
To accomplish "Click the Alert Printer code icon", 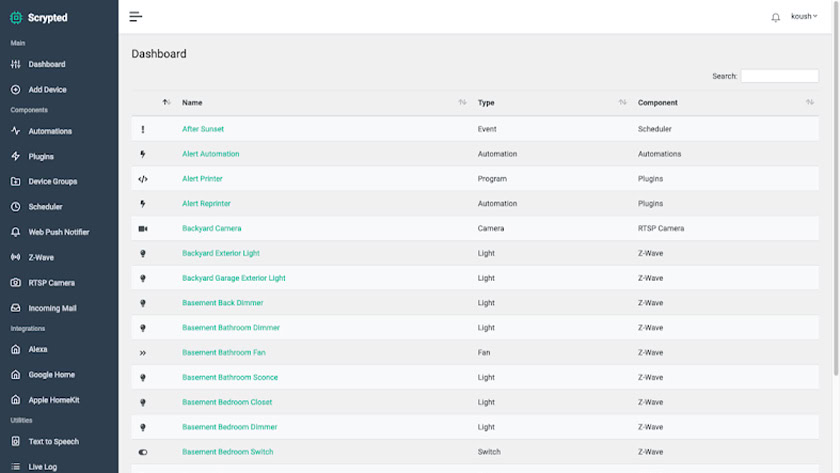I will 142,179.
